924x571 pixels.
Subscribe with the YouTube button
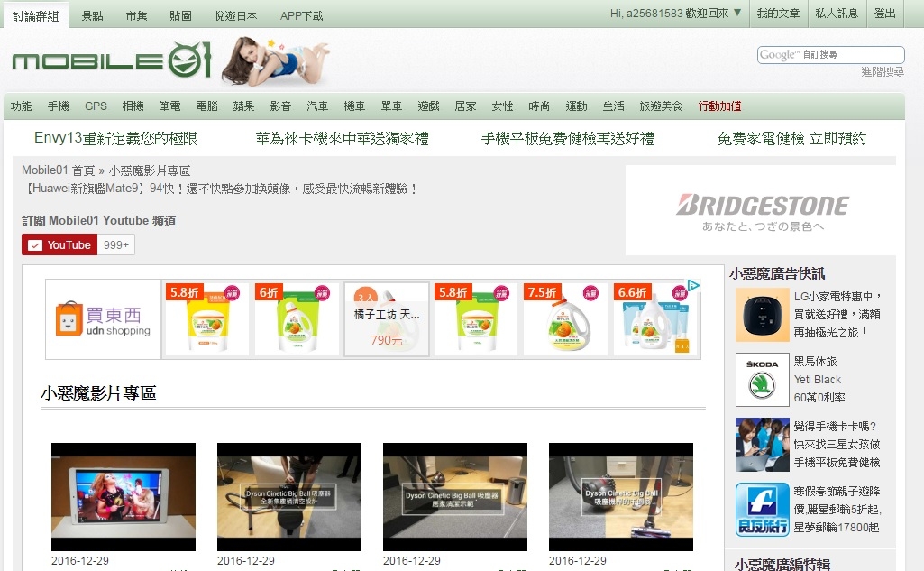(59, 244)
